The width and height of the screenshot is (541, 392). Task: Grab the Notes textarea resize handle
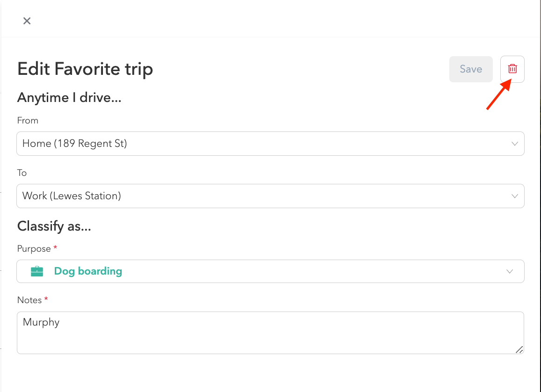pyautogui.click(x=519, y=349)
